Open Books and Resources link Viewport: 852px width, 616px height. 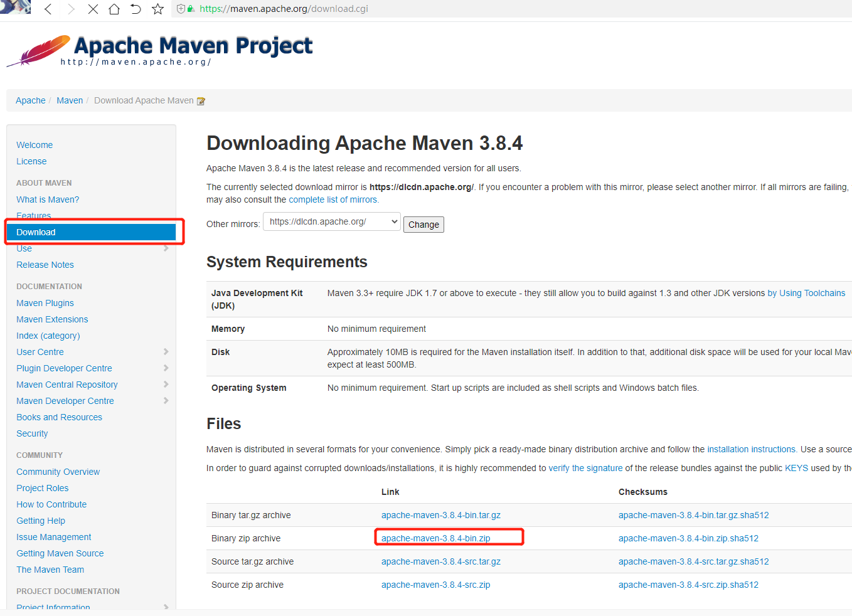(59, 417)
